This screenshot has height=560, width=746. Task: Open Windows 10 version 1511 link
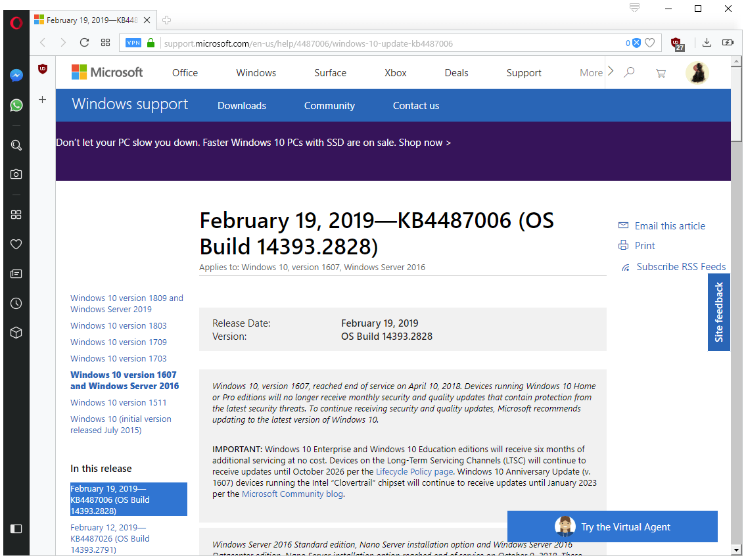118,402
